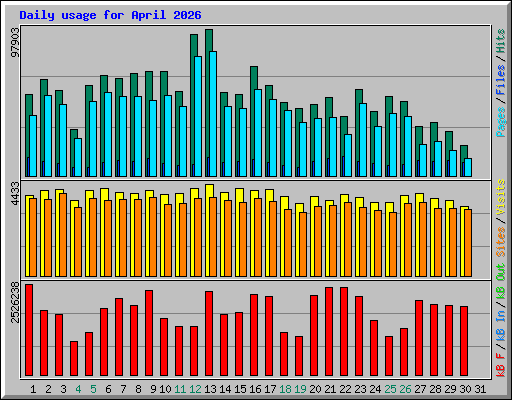
Task: Click the red kB bar for day 1
Action: tap(29, 330)
